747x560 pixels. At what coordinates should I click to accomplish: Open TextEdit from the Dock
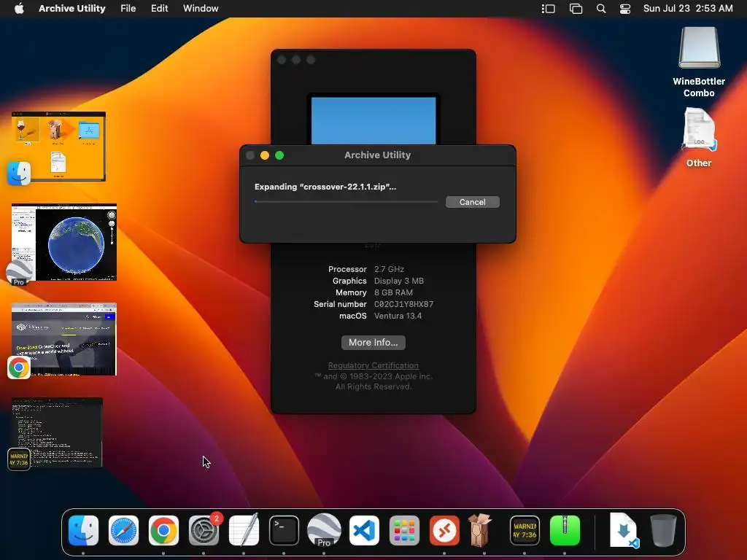[244, 529]
